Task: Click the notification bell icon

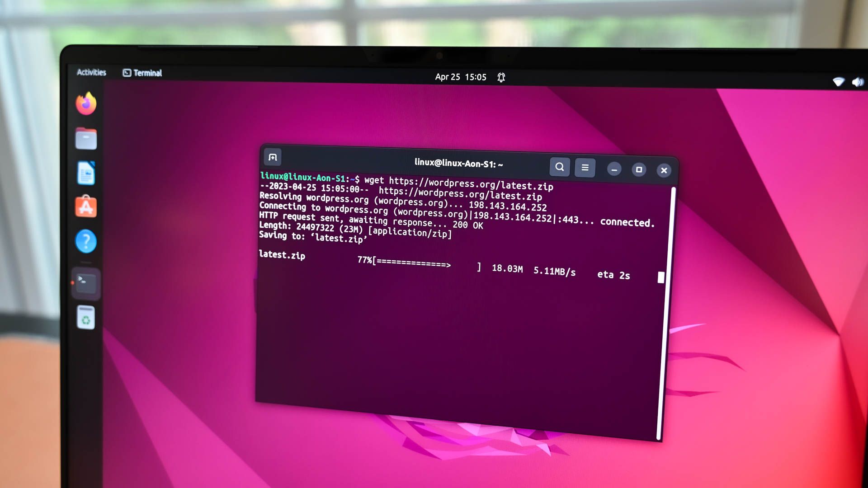Action: point(501,76)
